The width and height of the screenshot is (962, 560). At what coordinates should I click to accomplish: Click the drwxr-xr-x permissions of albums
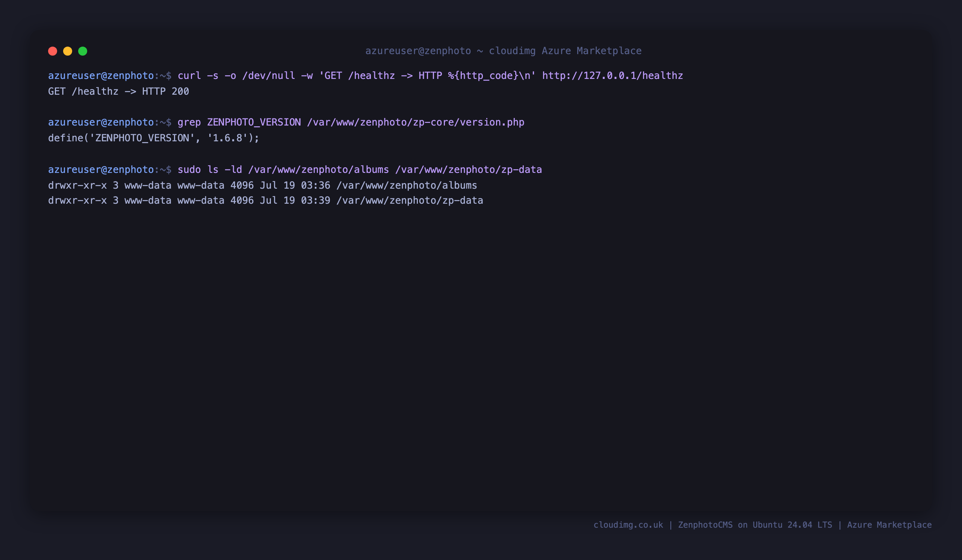[77, 186]
